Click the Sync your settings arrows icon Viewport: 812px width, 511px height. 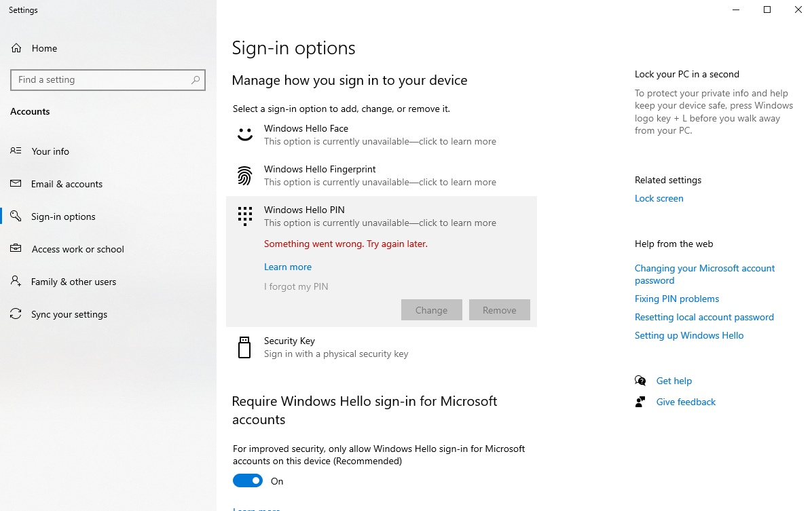tap(16, 314)
